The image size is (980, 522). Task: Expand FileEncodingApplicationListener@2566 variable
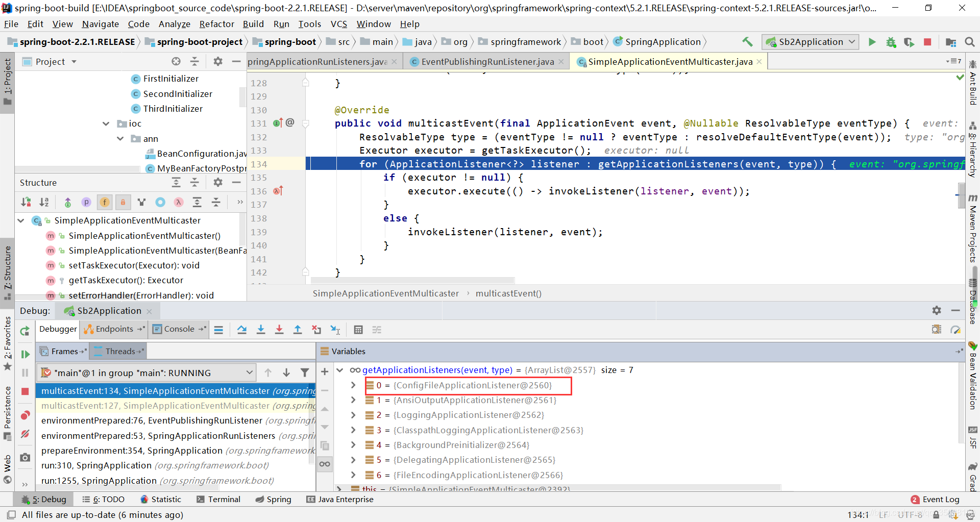pos(353,475)
